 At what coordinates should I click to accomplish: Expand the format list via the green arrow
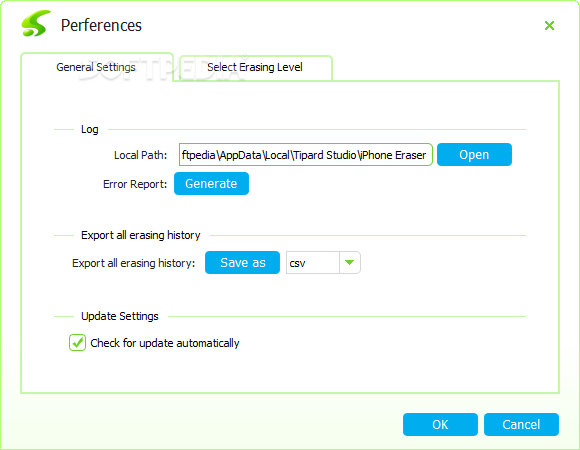click(x=350, y=263)
